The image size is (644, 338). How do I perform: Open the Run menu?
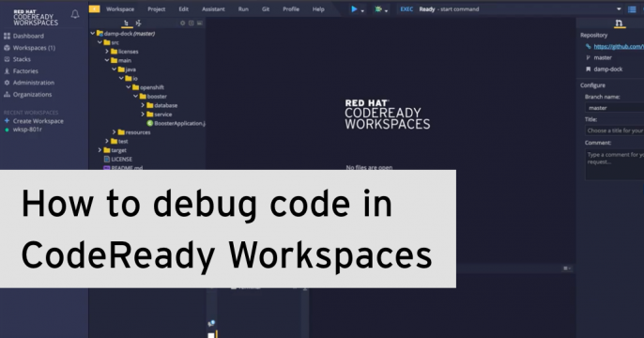pos(243,9)
